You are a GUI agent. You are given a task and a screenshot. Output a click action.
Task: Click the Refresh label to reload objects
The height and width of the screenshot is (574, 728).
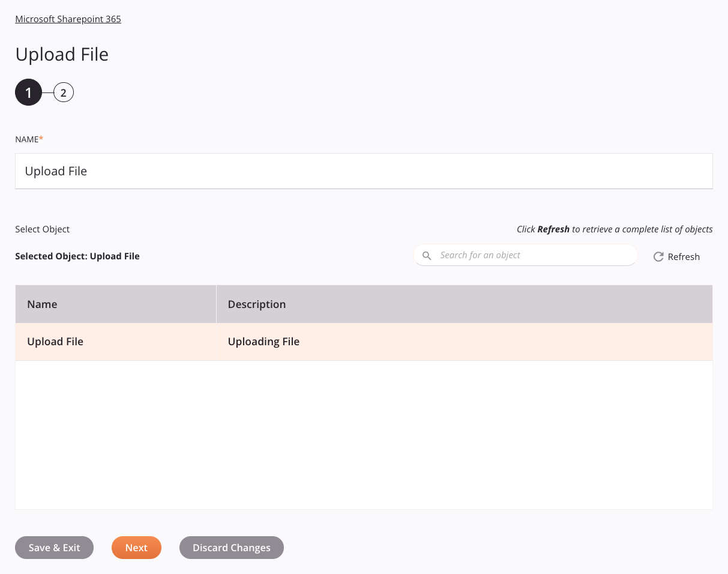[684, 257]
